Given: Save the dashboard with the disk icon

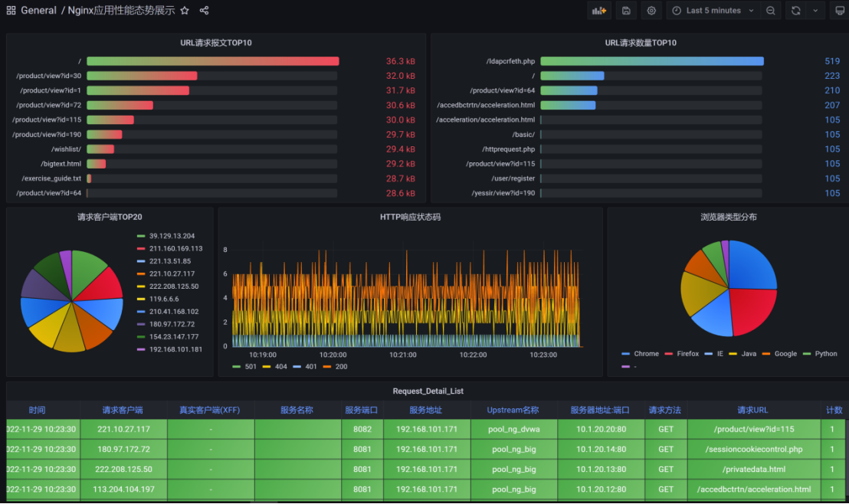Looking at the screenshot, I should (627, 10).
